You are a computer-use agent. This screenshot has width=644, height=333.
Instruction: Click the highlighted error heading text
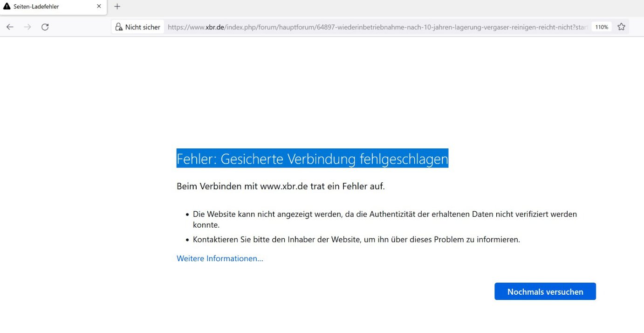pos(312,159)
